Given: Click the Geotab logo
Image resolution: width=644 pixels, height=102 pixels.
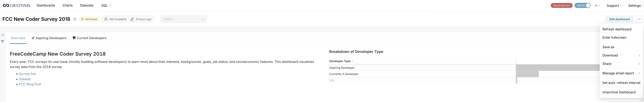Looking at the screenshot, I should coord(17,5).
